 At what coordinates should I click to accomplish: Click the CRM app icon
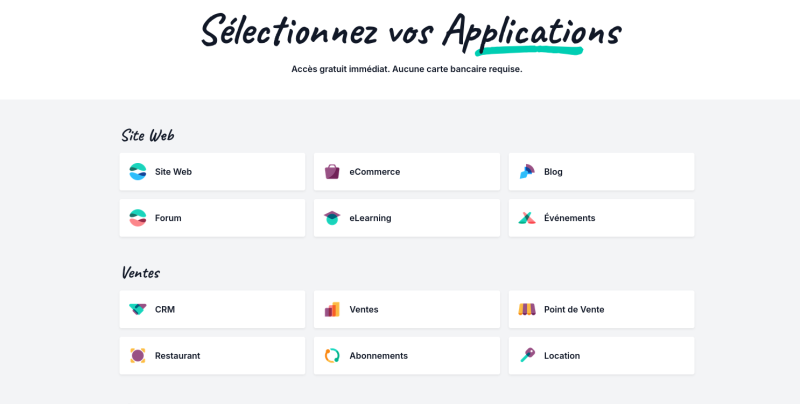[x=138, y=309]
